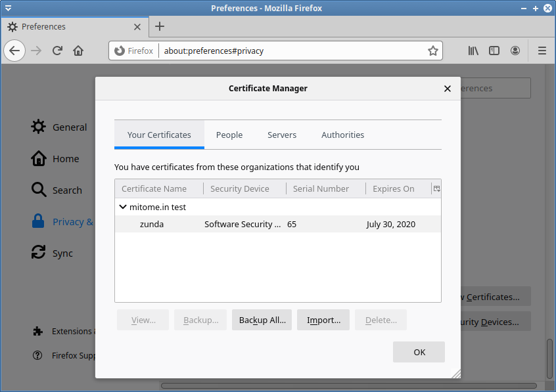Click the vertical scrollbar in the Preferences page
This screenshot has height=392, width=556.
pos(549,358)
